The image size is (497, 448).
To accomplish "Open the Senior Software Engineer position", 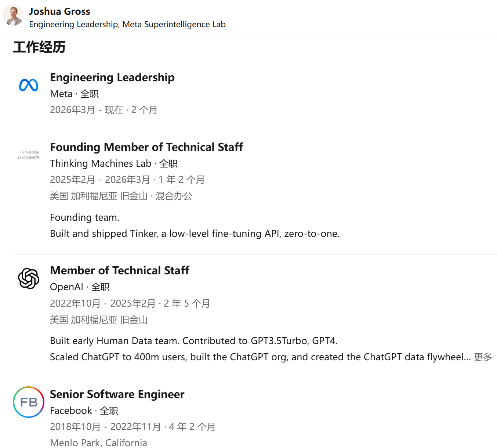I will pyautogui.click(x=117, y=394).
